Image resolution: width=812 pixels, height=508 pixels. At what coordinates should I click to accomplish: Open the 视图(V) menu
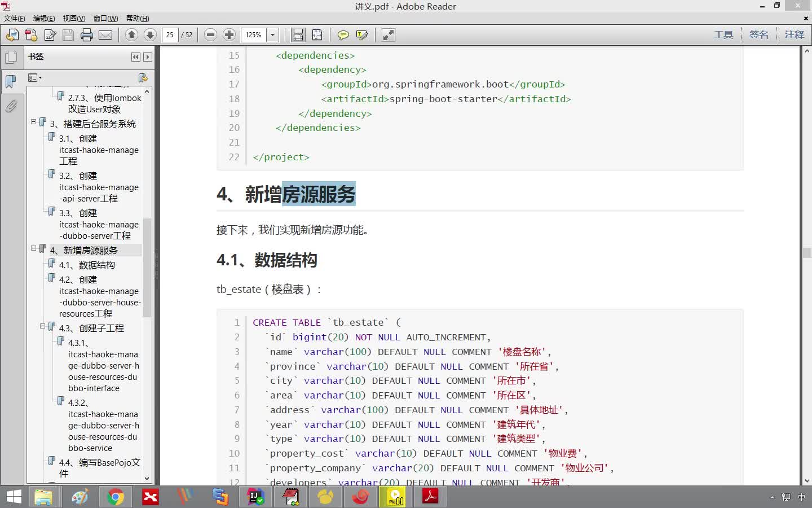coord(74,18)
